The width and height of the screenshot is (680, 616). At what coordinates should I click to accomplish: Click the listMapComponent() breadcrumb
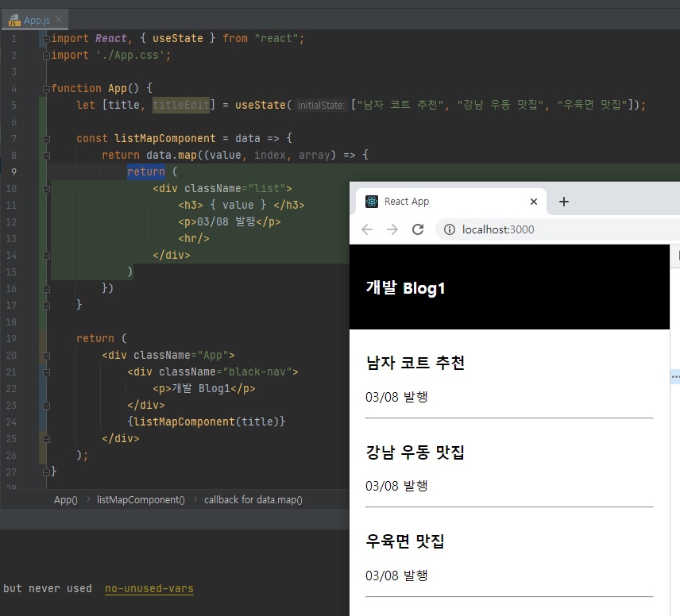tap(141, 500)
